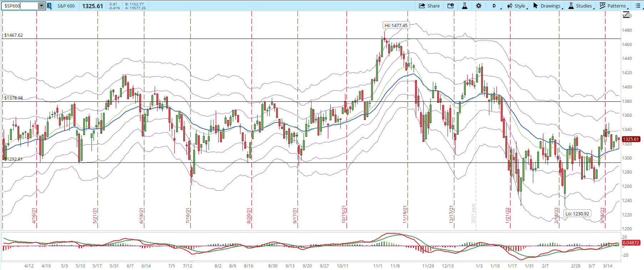Click the red 1325.61 price axis bubble
The height and width of the screenshot is (270, 644).
(x=631, y=139)
